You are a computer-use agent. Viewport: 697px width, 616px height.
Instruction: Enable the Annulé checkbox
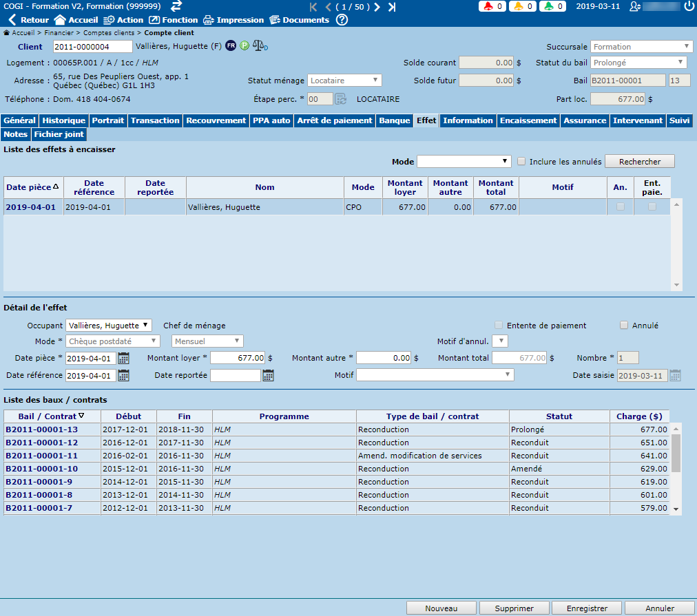(x=624, y=326)
